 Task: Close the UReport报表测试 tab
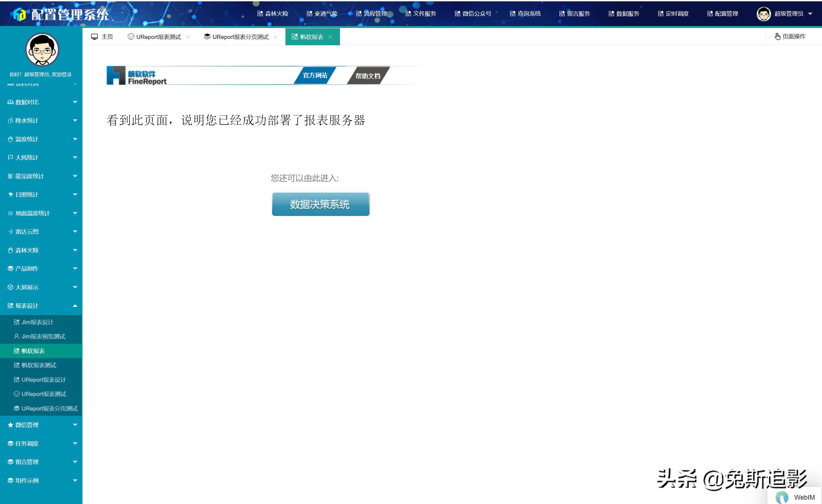(x=188, y=37)
